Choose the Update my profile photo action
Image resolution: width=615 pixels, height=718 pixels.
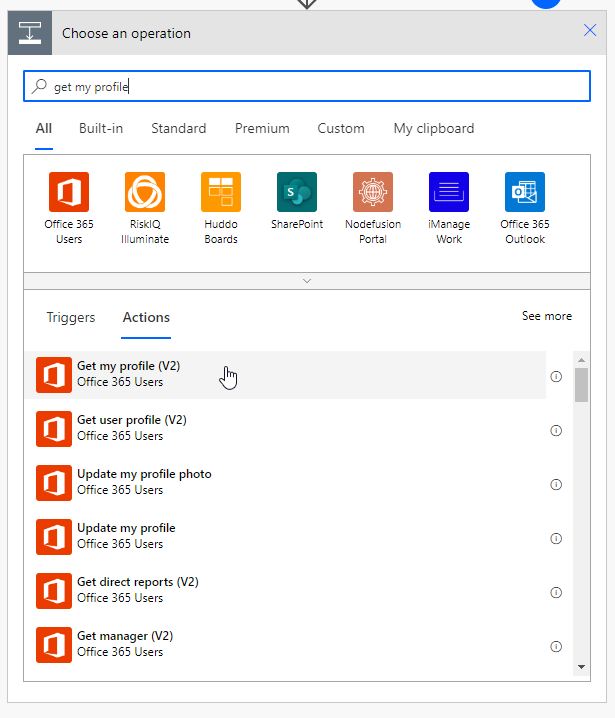pyautogui.click(x=286, y=483)
